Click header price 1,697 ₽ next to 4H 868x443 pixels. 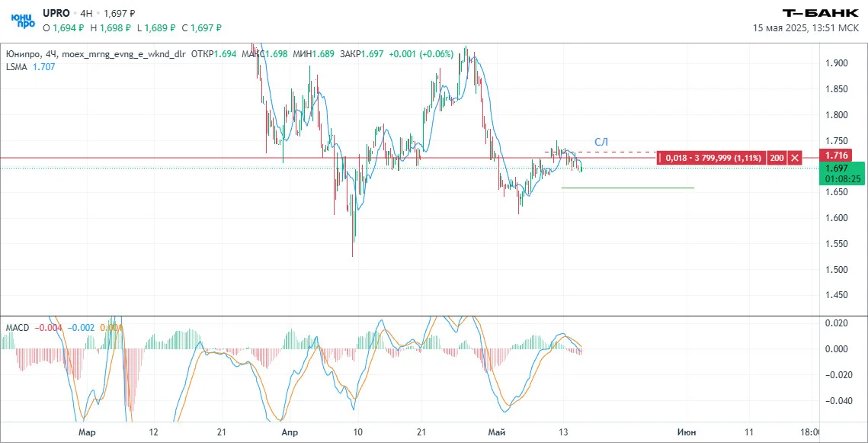click(x=119, y=13)
